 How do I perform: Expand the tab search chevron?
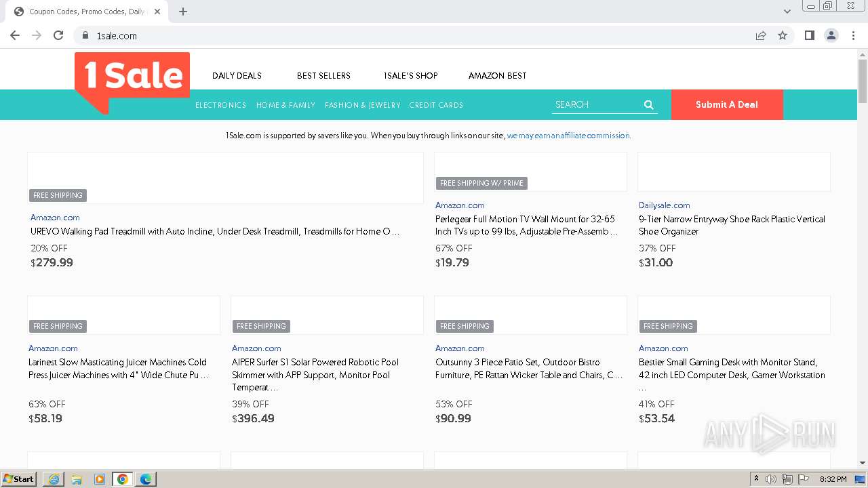coord(787,12)
